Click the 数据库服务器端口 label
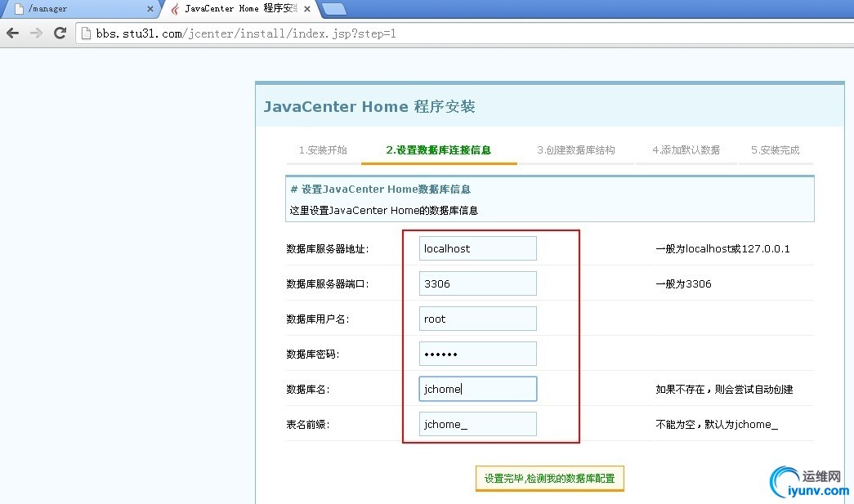The width and height of the screenshot is (854, 504). coord(328,283)
